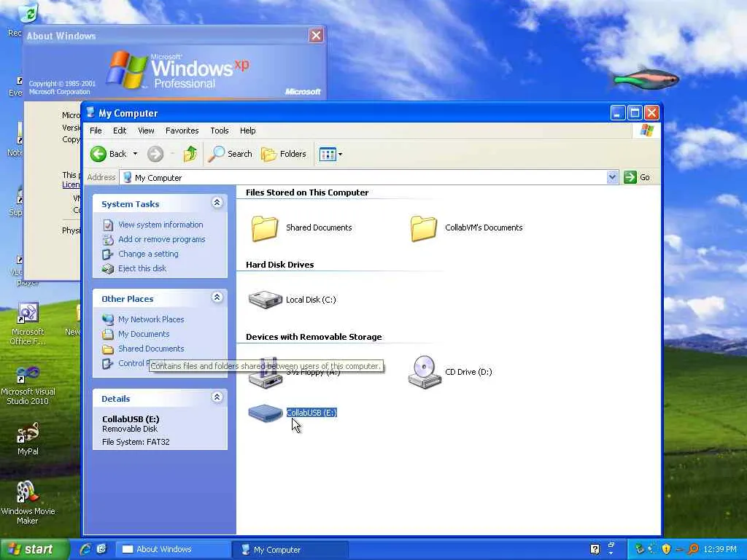Collapse the System Tasks panel
This screenshot has width=747, height=560.
pyautogui.click(x=217, y=203)
